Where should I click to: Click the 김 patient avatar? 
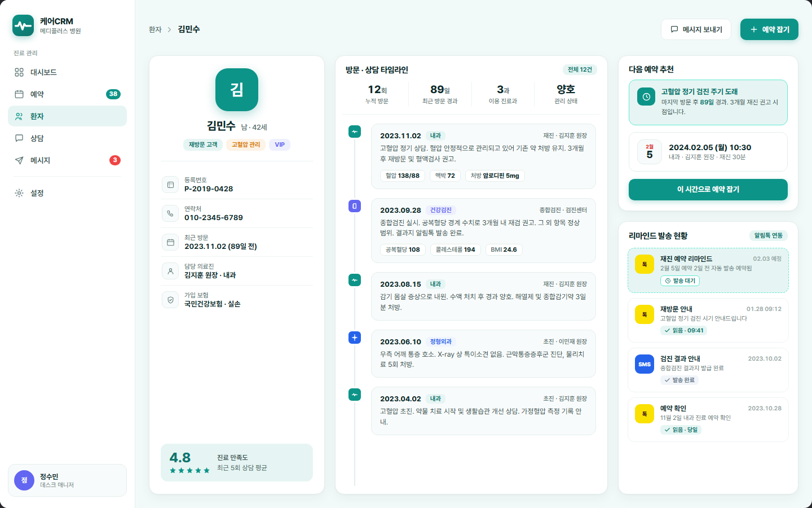[x=237, y=90]
